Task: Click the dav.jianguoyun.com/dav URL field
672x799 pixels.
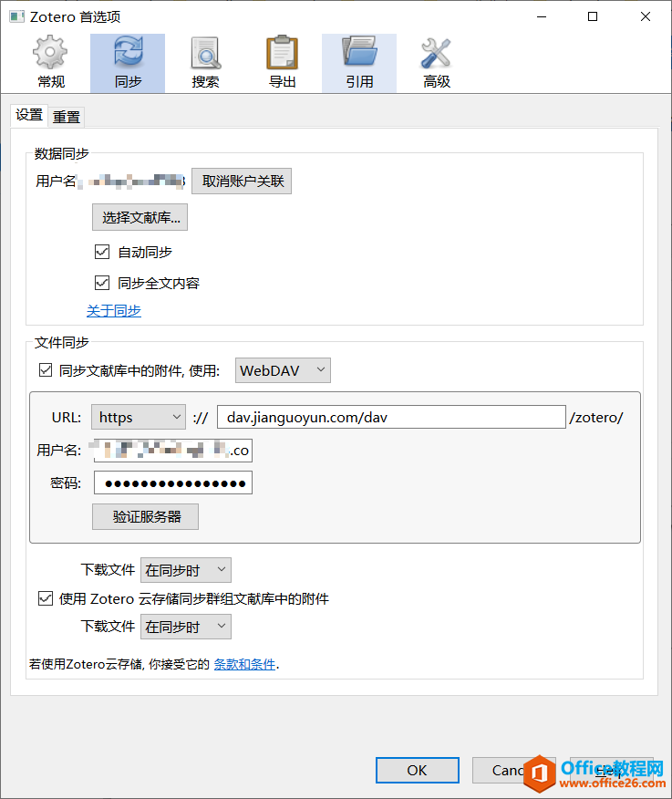Action: tap(391, 418)
